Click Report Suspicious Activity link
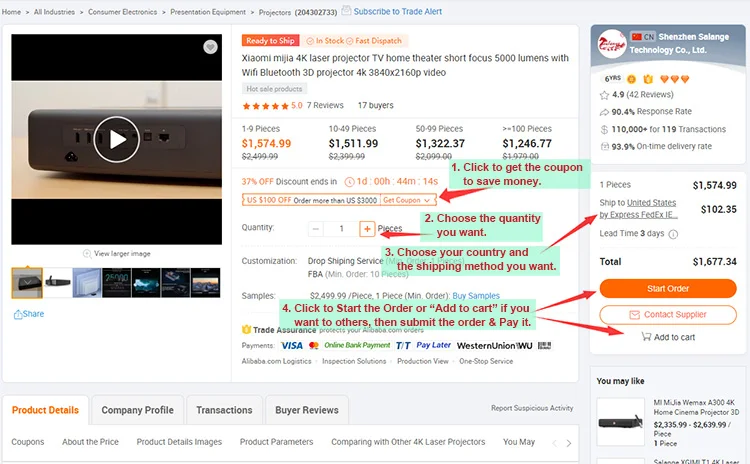 click(532, 408)
